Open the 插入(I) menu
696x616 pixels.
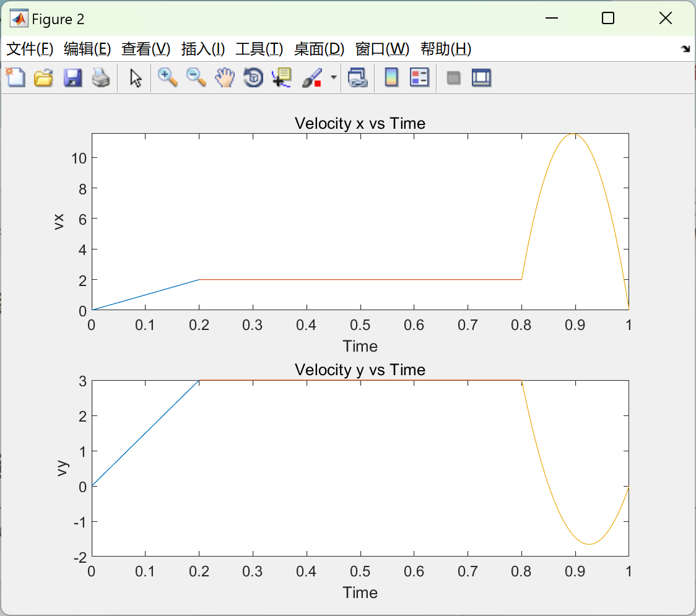[203, 49]
